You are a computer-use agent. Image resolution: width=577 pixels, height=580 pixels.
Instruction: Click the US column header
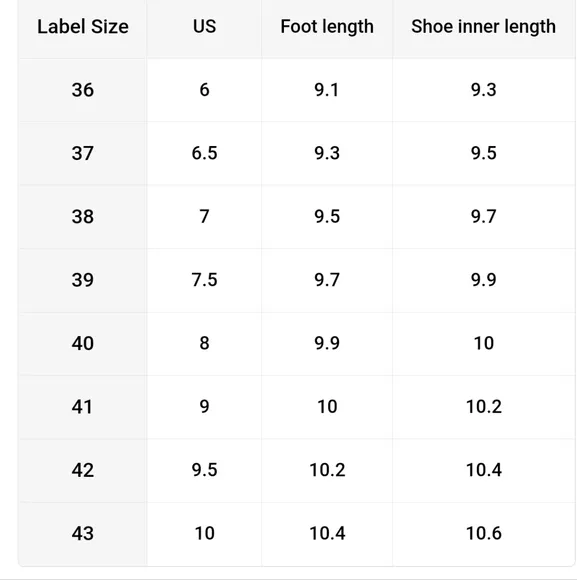[x=204, y=27]
